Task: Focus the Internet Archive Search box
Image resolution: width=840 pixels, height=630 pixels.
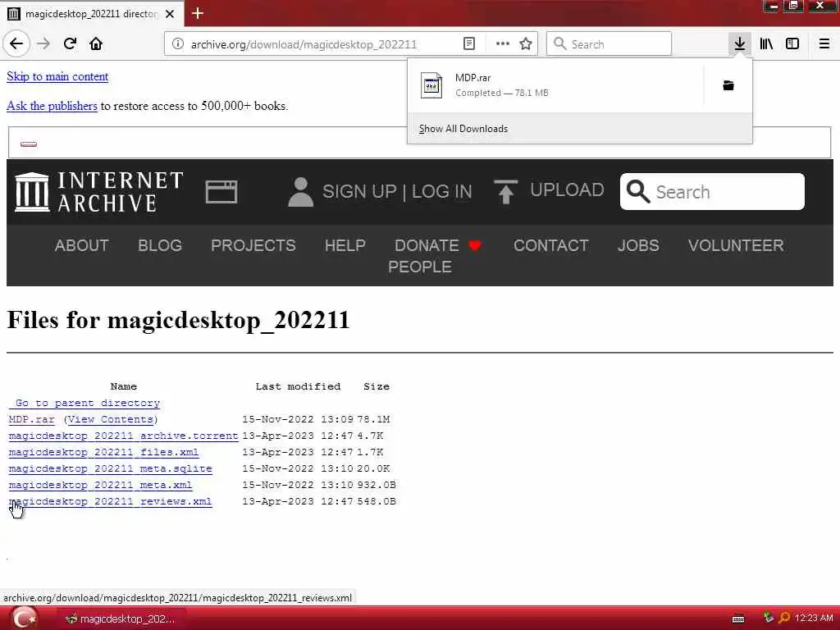Action: pyautogui.click(x=712, y=191)
